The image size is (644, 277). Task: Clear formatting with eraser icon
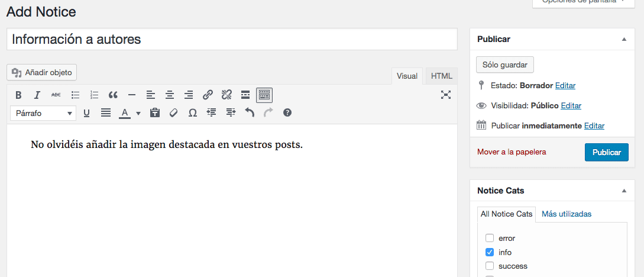(x=174, y=112)
